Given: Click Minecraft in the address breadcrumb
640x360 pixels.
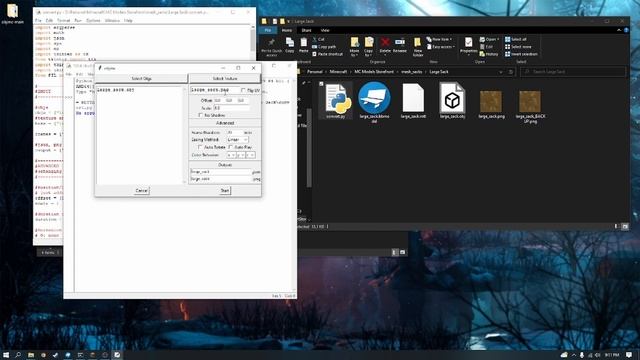Looking at the screenshot, I should point(338,72).
